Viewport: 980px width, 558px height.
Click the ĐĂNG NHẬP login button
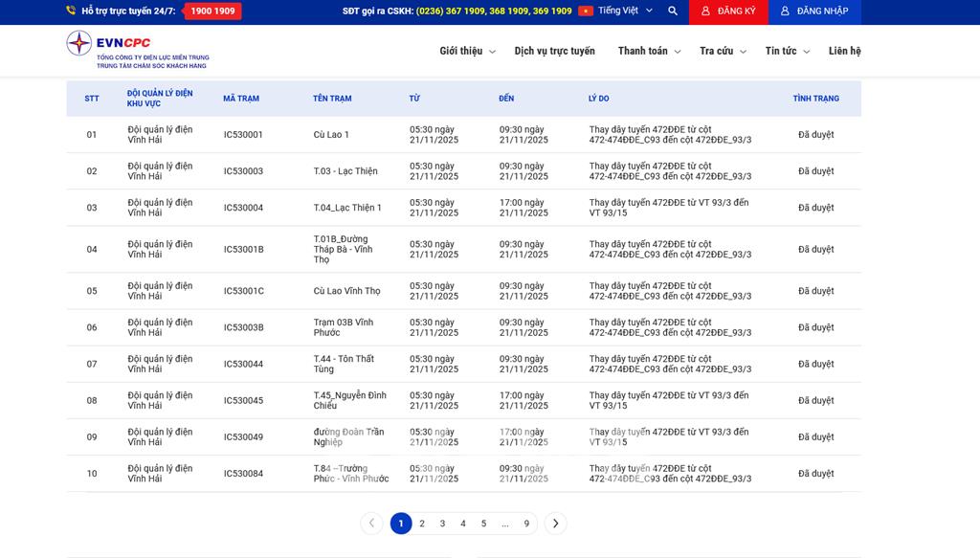pyautogui.click(x=813, y=11)
